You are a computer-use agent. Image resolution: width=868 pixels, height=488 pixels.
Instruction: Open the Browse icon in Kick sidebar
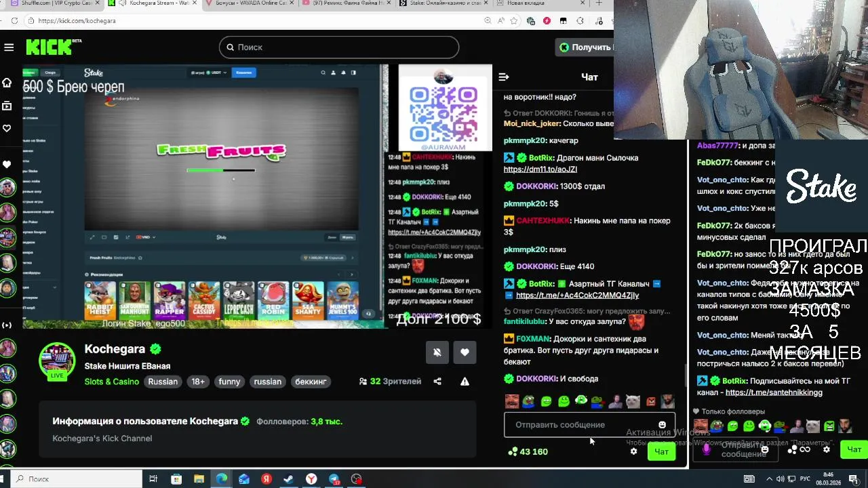[x=7, y=106]
